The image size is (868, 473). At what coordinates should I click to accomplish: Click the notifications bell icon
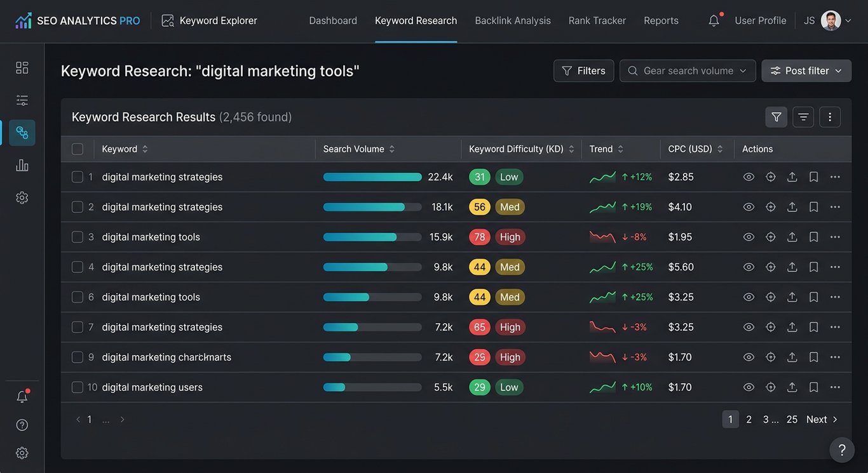click(714, 20)
